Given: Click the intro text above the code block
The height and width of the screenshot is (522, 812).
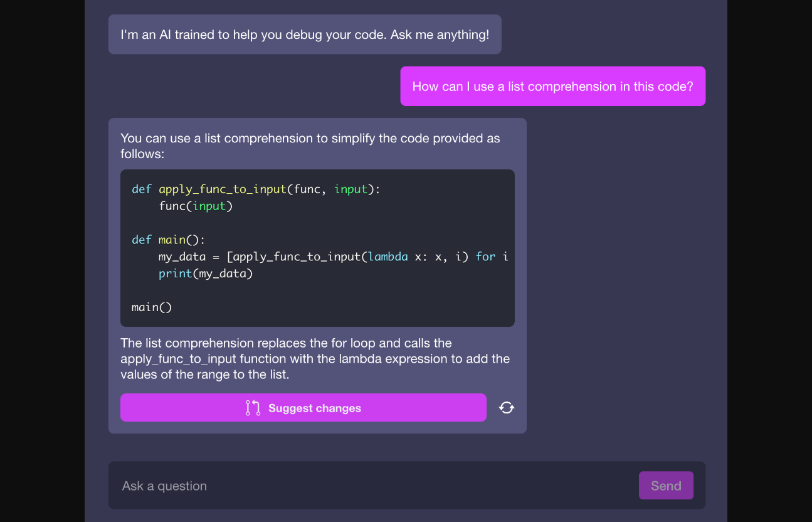Looking at the screenshot, I should (310, 146).
